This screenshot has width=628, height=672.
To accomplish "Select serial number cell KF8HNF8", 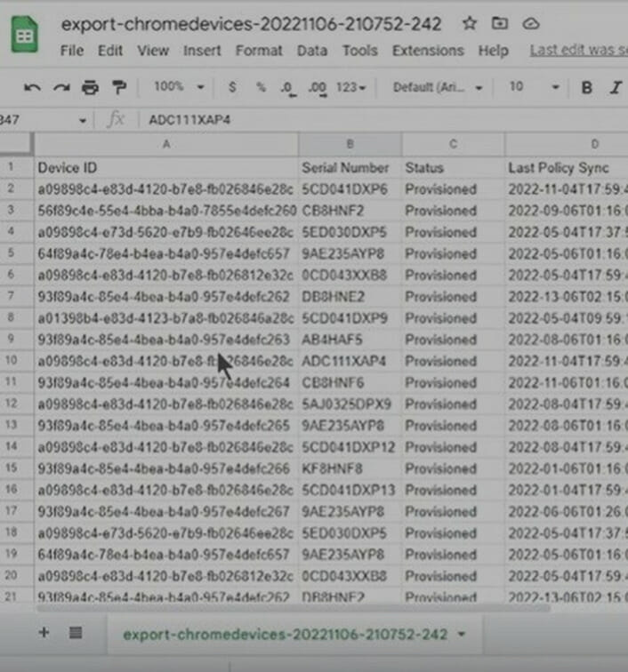I will pyautogui.click(x=350, y=468).
